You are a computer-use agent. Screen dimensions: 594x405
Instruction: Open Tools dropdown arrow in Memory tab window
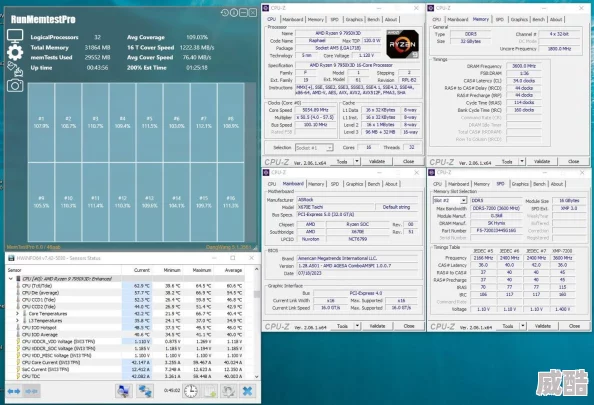click(522, 161)
